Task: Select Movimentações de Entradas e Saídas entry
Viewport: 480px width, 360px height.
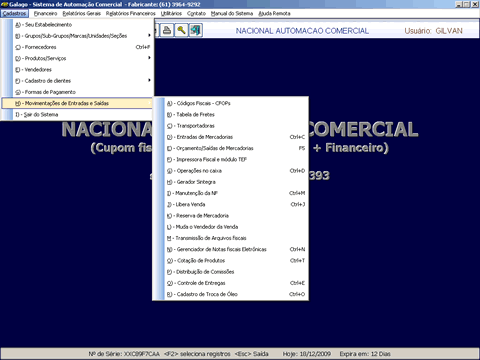Action: click(78, 103)
